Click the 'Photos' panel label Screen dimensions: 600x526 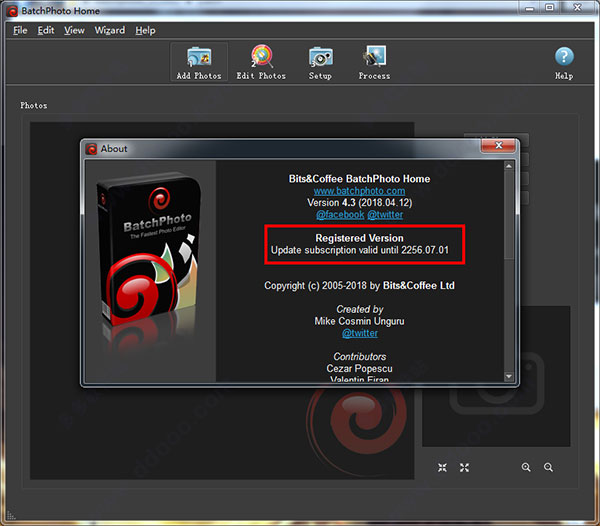pos(34,106)
